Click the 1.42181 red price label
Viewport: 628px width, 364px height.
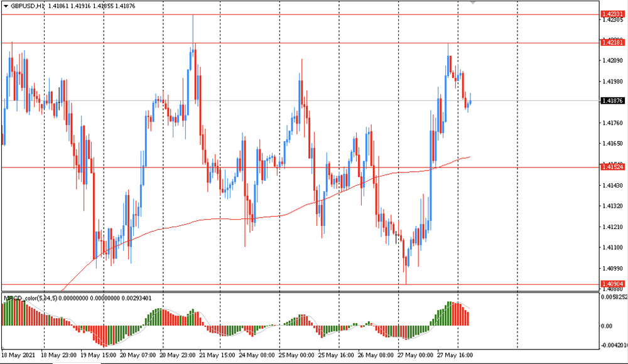(x=612, y=43)
